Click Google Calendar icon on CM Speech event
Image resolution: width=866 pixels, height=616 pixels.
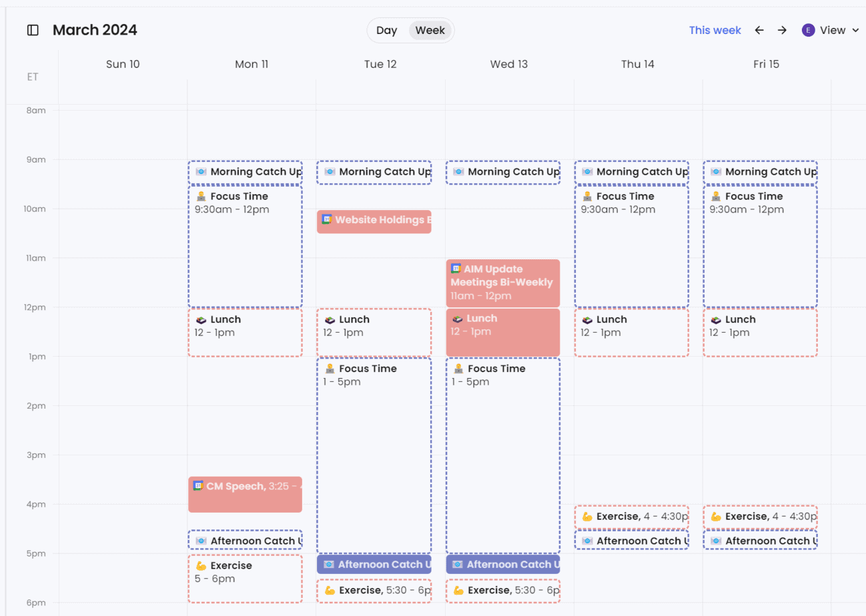coord(198,486)
